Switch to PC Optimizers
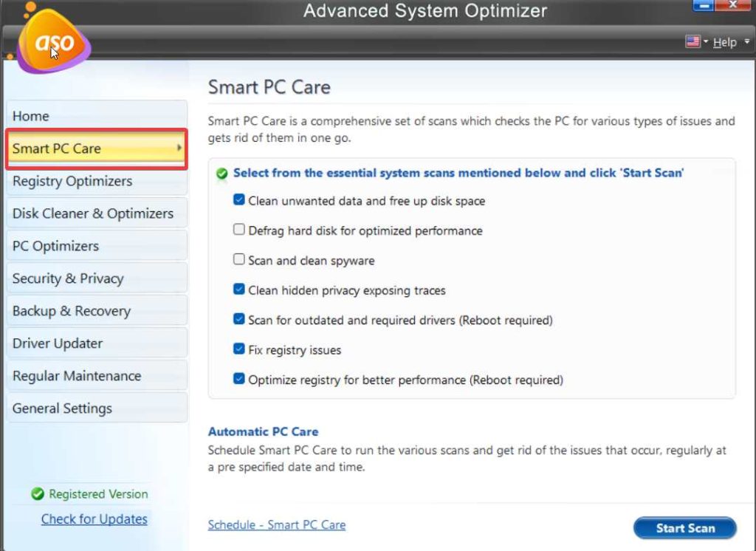The height and width of the screenshot is (551, 756). pos(97,245)
